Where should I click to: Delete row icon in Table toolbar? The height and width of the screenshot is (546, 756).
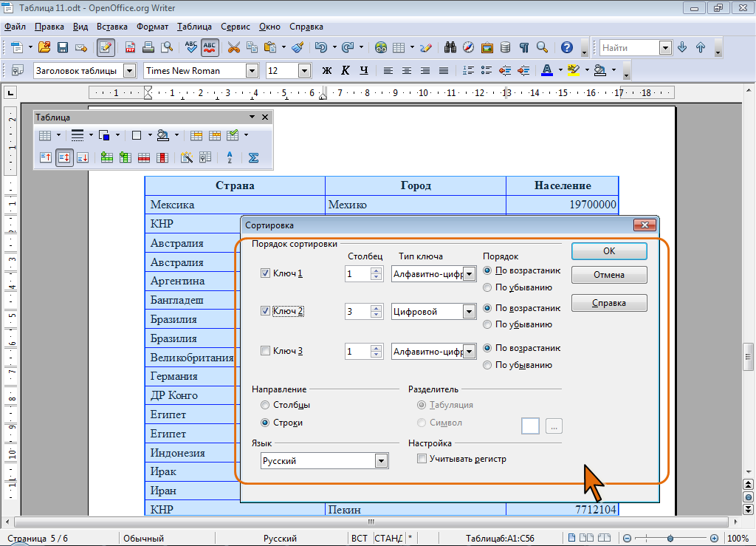[144, 157]
